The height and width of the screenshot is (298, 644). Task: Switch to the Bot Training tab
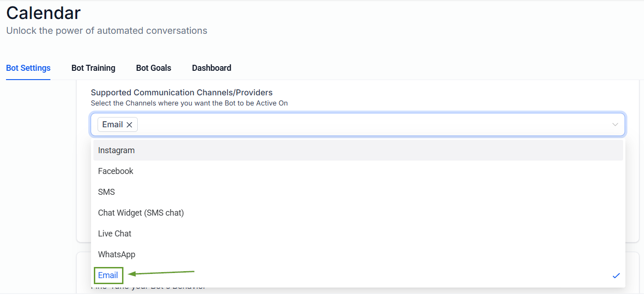[93, 68]
